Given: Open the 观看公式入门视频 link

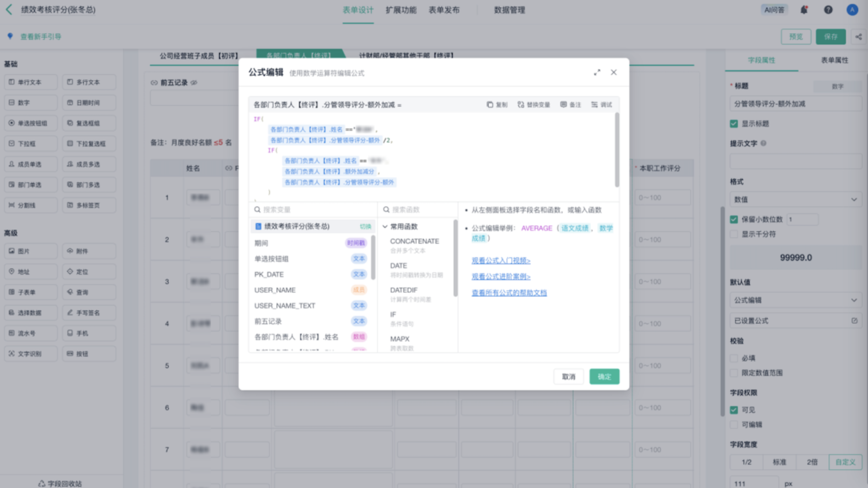Looking at the screenshot, I should 501,261.
